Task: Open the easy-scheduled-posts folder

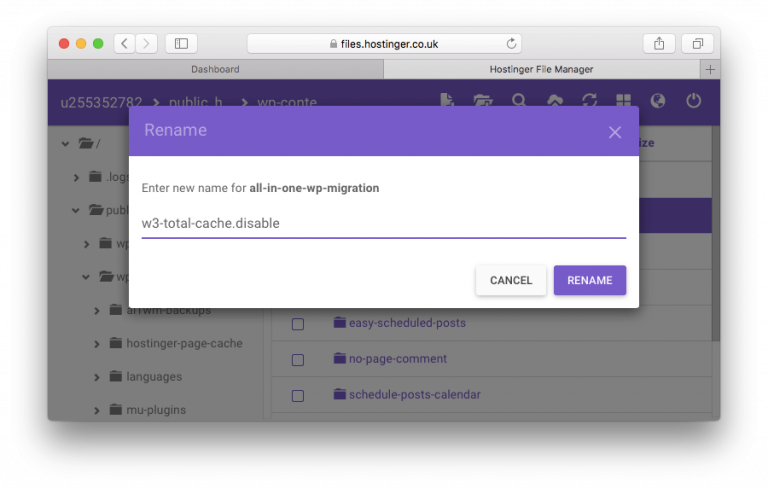Action: tap(407, 323)
